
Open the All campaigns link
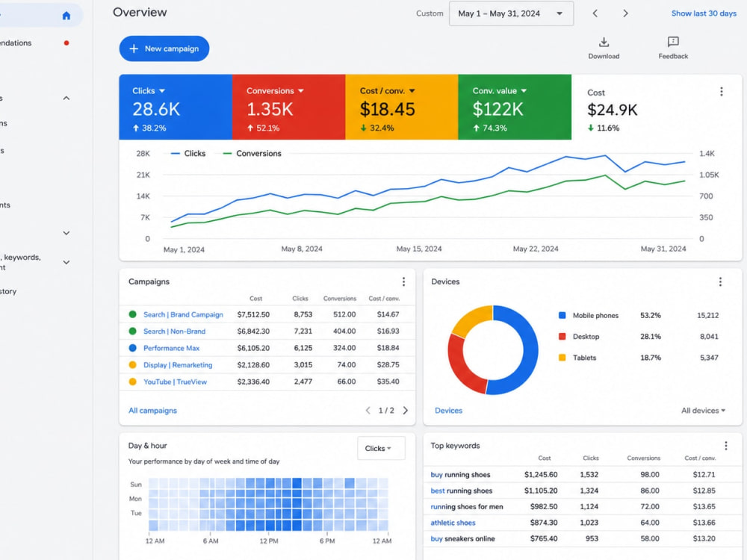[x=152, y=411]
